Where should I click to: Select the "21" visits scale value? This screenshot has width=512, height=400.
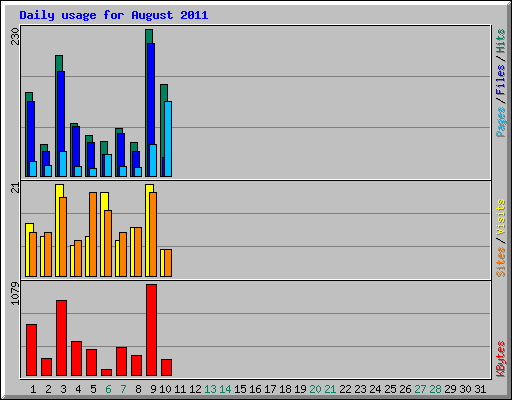[x=15, y=188]
